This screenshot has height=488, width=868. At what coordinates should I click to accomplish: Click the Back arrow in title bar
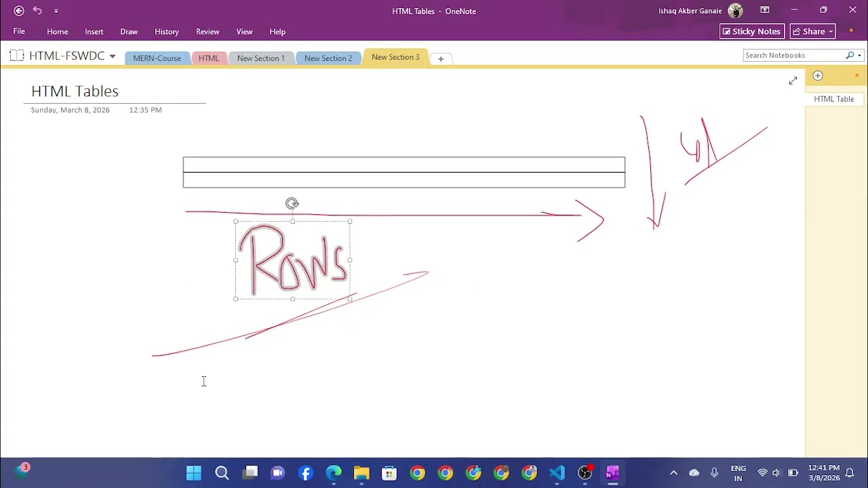pos(19,11)
